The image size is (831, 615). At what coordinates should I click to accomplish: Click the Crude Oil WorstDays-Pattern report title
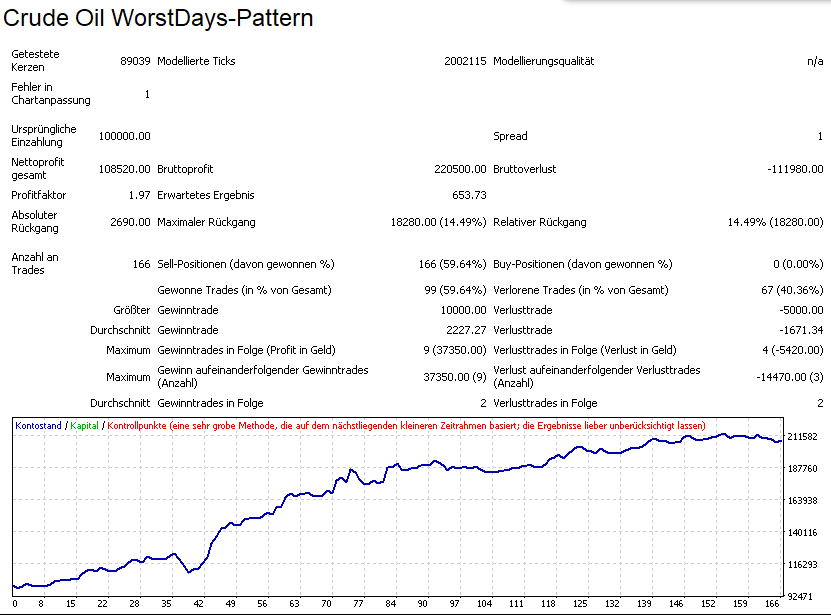point(160,18)
